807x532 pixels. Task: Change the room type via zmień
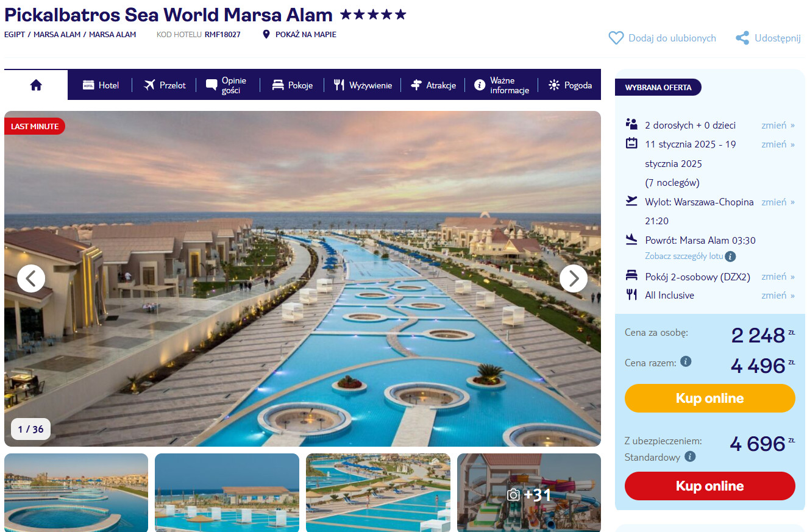[x=778, y=276]
